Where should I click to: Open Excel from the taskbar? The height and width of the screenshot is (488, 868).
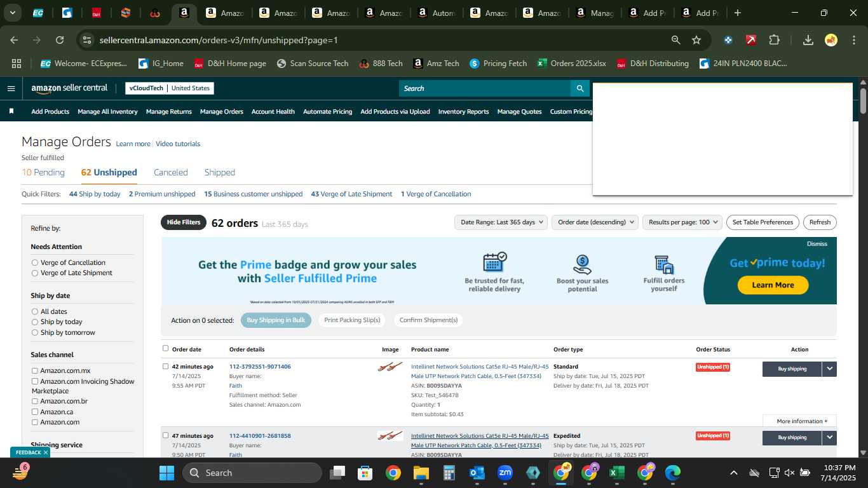pyautogui.click(x=616, y=473)
